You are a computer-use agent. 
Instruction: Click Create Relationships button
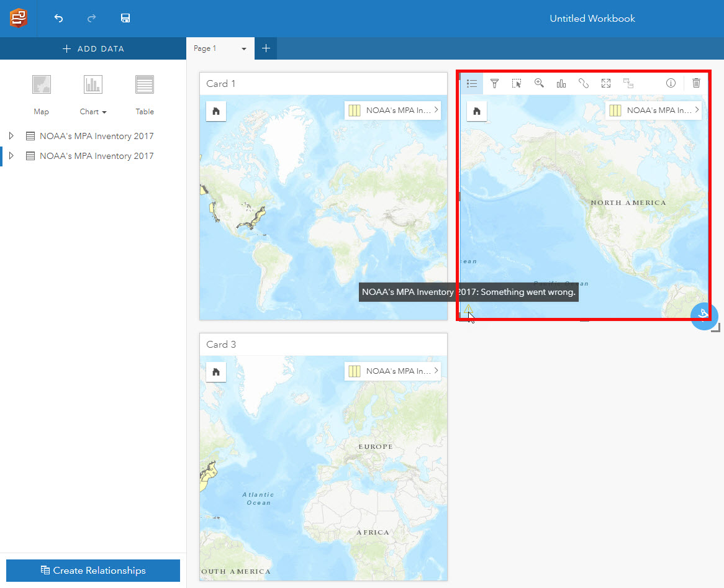point(93,571)
